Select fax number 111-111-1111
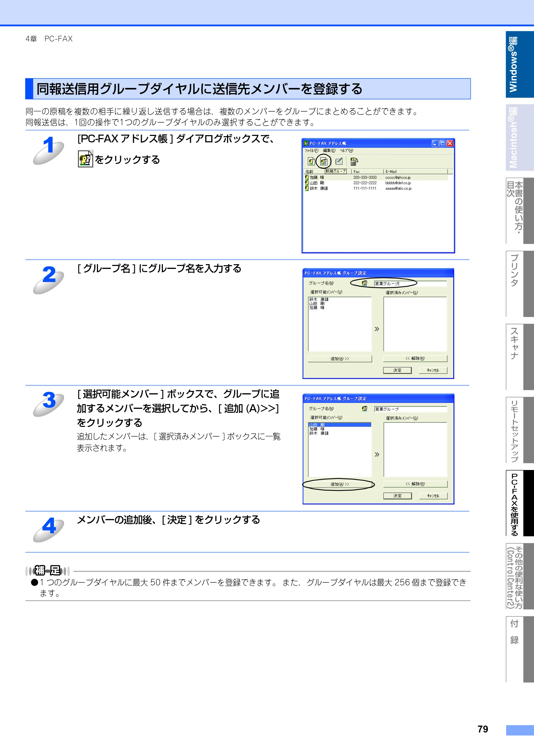The width and height of the screenshot is (534, 756). (365, 188)
